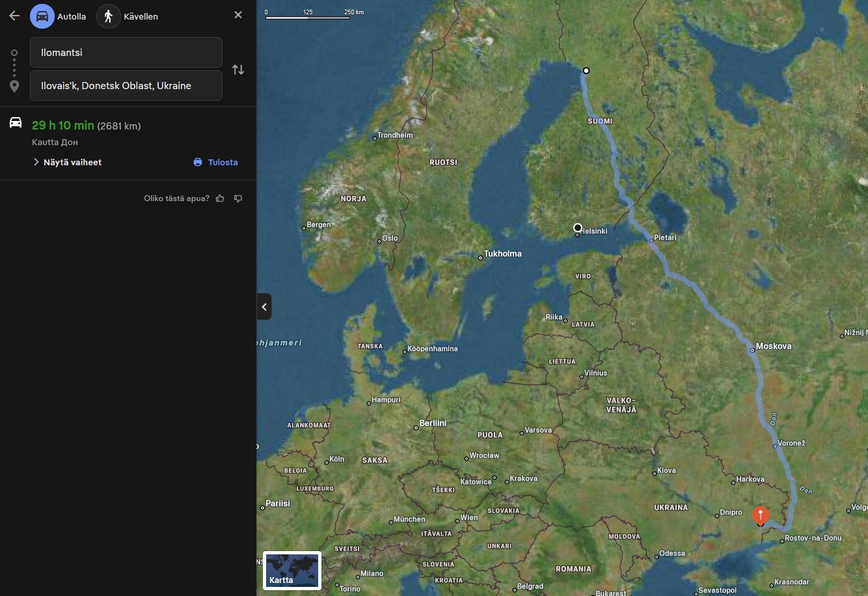Click the Moskova city label
This screenshot has width=868, height=596.
pyautogui.click(x=774, y=346)
